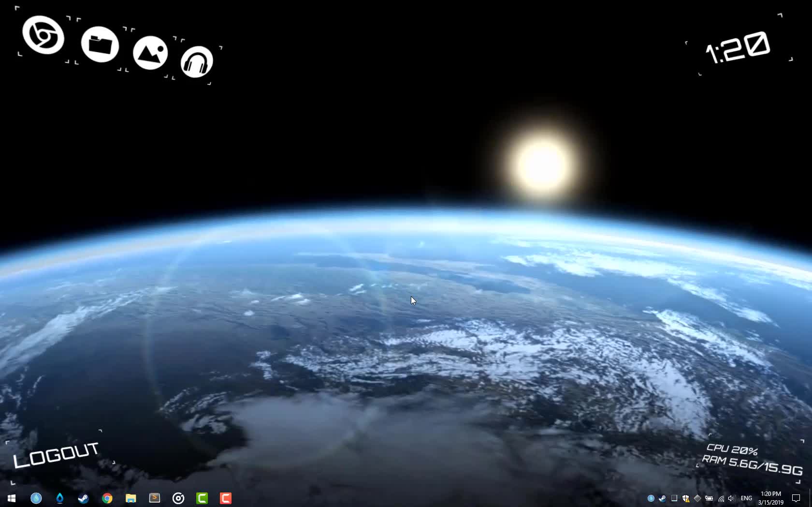This screenshot has height=507, width=812.
Task: Open the green Camtasia icon in the taskbar
Action: 202,498
